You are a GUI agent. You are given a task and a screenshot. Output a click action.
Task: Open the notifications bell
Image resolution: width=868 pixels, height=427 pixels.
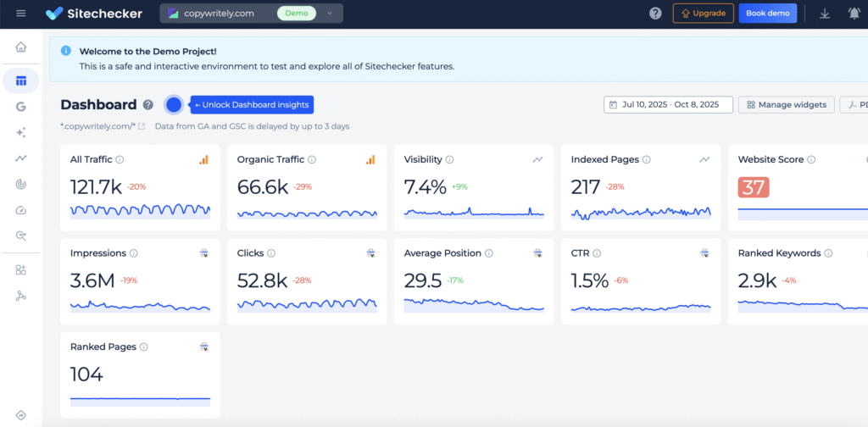pyautogui.click(x=854, y=14)
